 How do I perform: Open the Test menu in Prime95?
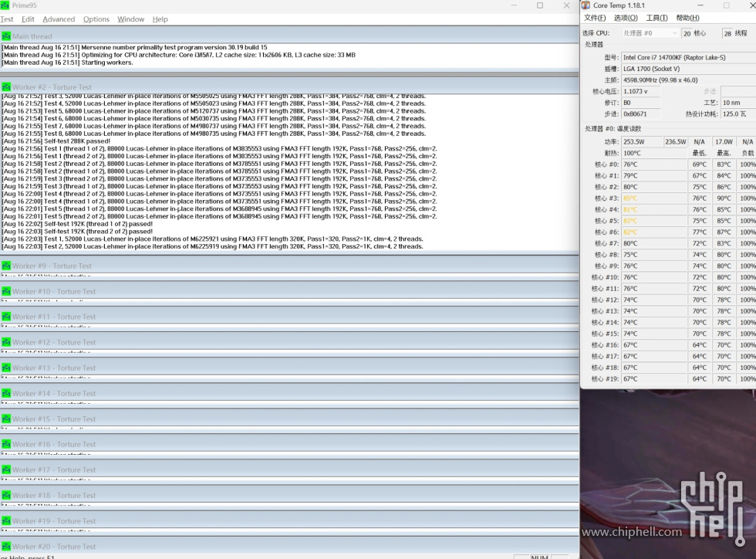coord(7,19)
